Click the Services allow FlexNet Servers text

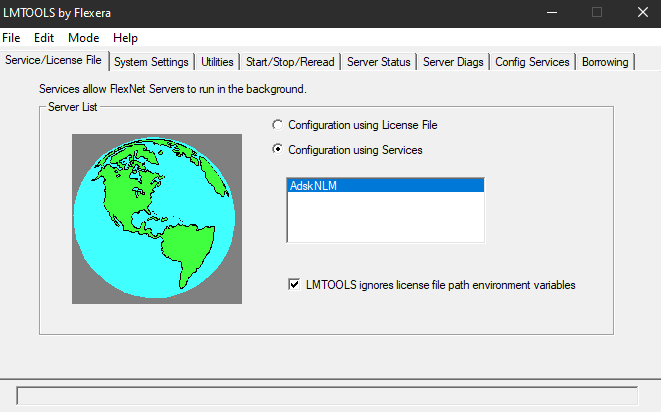click(173, 89)
